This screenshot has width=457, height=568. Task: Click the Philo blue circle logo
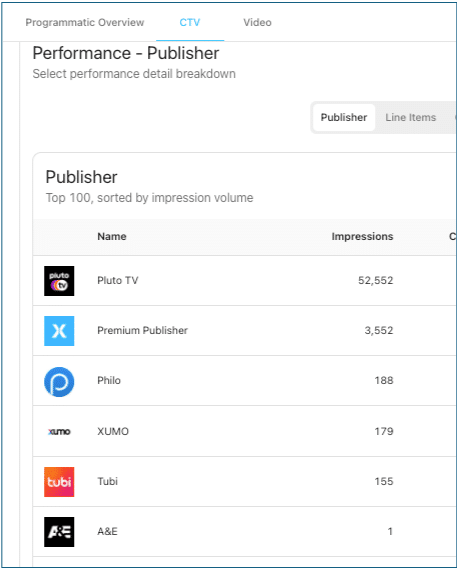[59, 381]
